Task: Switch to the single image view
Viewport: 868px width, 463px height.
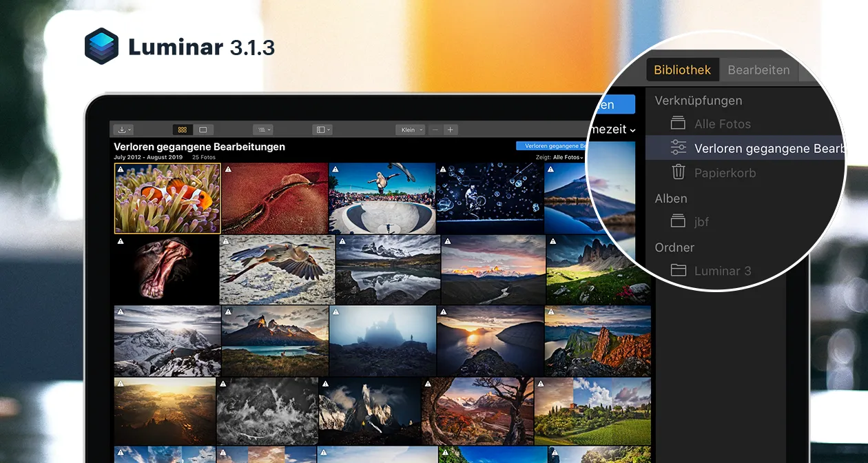Action: (203, 130)
